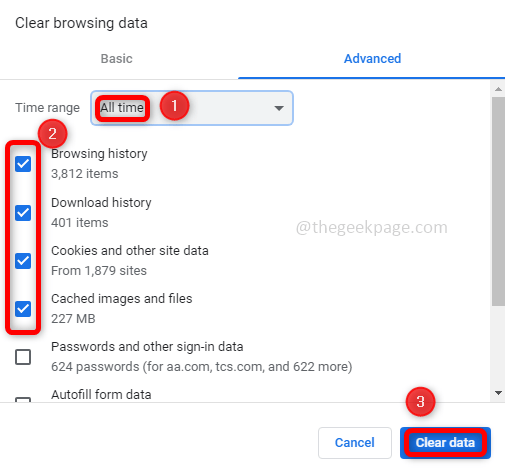Click the Cached images and files label
The height and width of the screenshot is (473, 505).
point(122,299)
